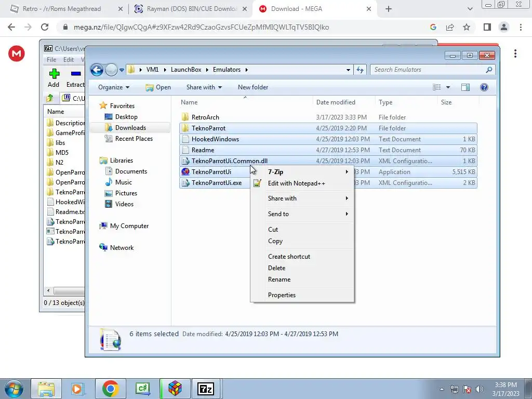Click the search magnifier icon
Screen dimensions: 532x399
(x=489, y=70)
